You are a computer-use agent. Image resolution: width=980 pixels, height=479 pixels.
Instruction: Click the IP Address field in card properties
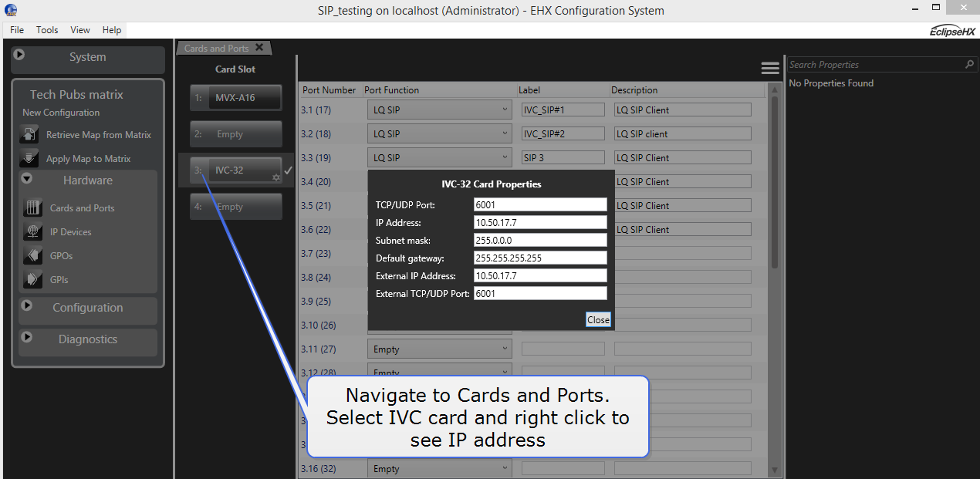click(x=540, y=222)
